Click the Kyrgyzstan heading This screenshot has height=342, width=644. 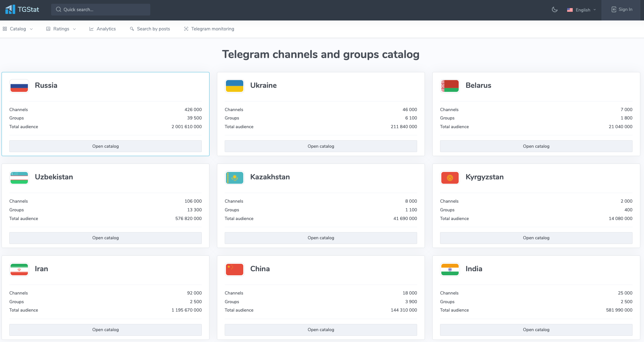[x=484, y=177]
